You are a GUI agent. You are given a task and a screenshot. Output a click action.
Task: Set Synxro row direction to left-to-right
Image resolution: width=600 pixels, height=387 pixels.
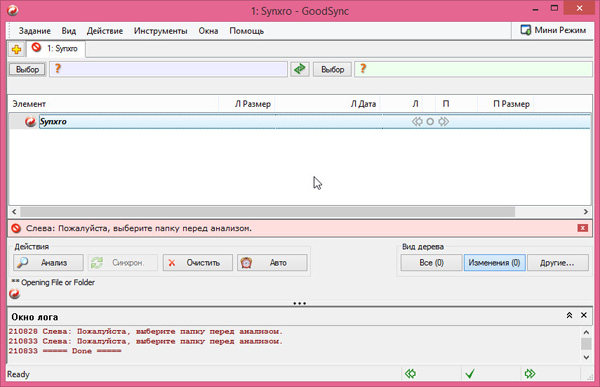[x=443, y=122]
